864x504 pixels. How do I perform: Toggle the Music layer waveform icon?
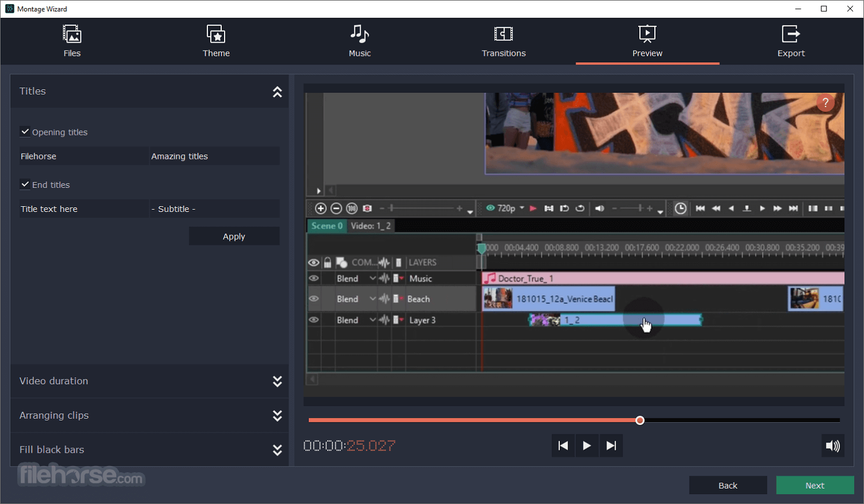(384, 278)
